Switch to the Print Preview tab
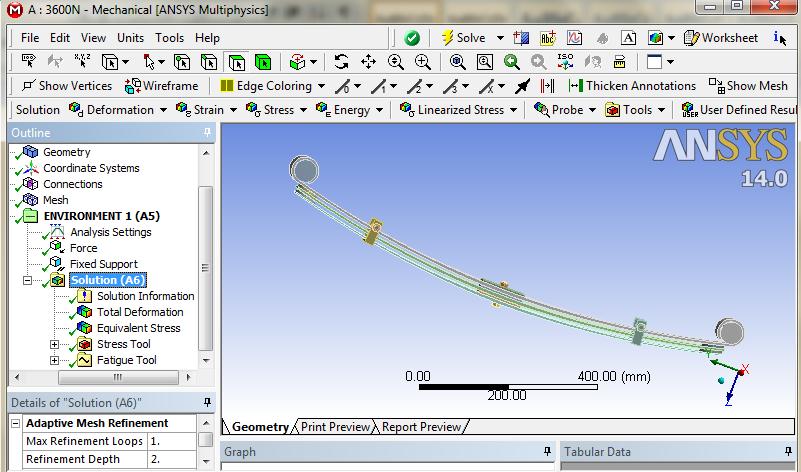The width and height of the screenshot is (801, 472). [x=335, y=427]
